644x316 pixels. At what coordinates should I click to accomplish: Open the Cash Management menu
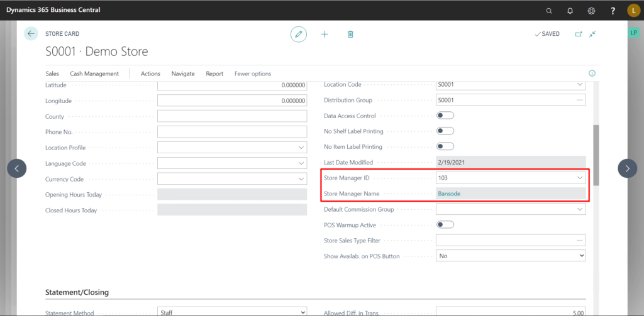click(x=94, y=74)
